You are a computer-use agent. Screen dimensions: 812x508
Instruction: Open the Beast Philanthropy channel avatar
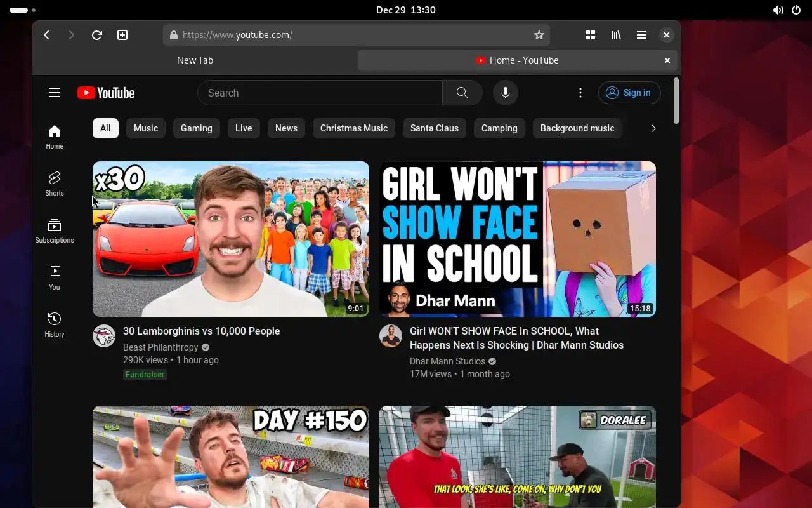[x=104, y=336]
